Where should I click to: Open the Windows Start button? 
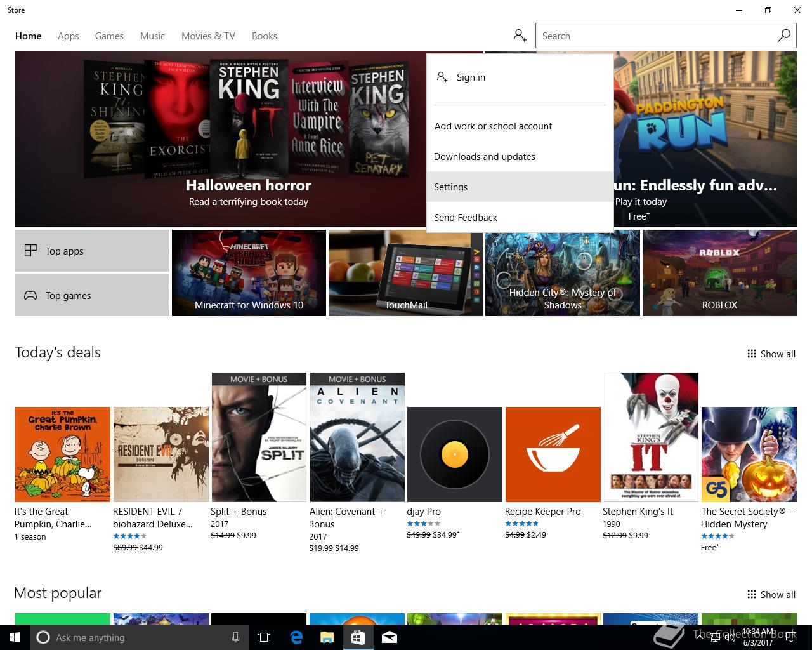click(15, 637)
